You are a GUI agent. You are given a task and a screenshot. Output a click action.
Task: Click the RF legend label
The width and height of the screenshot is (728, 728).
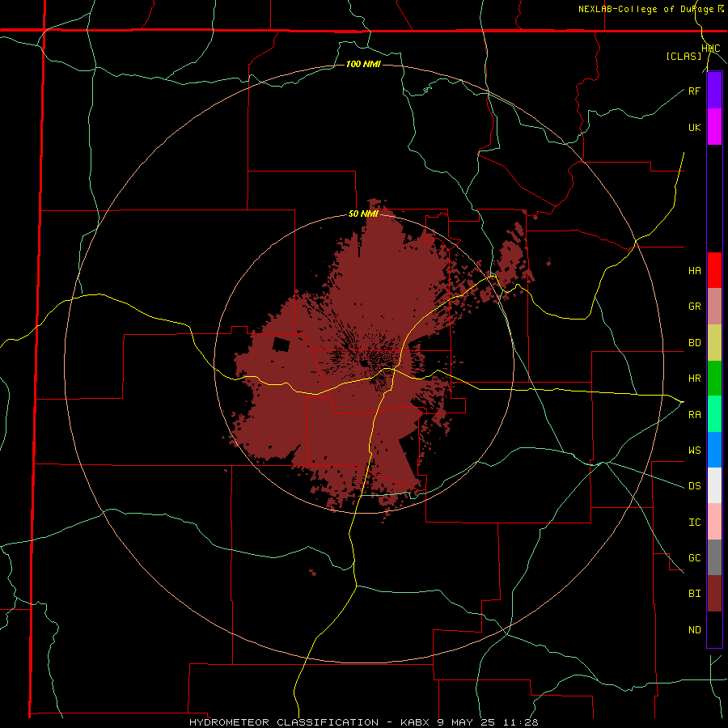pos(694,91)
